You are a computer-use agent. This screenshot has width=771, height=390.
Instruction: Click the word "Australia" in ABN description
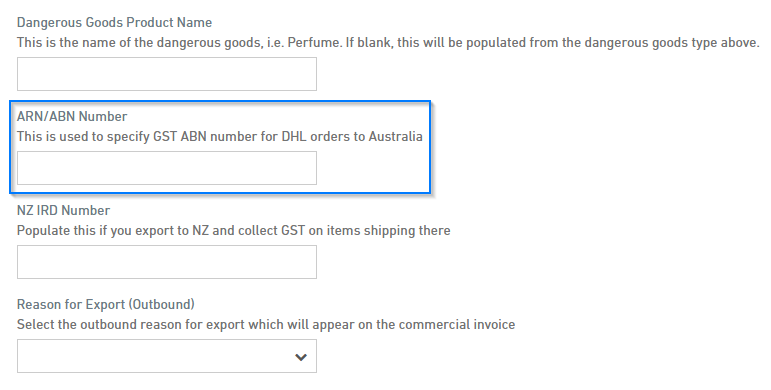click(x=395, y=137)
